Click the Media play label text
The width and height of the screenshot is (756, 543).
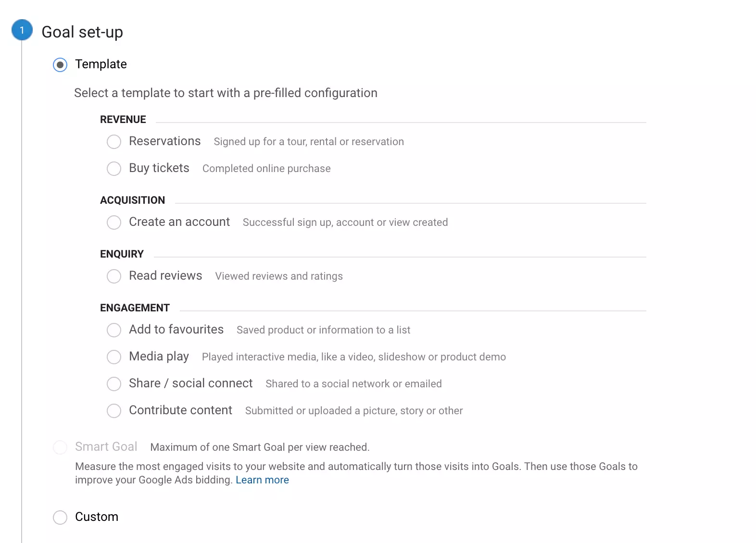pos(159,357)
